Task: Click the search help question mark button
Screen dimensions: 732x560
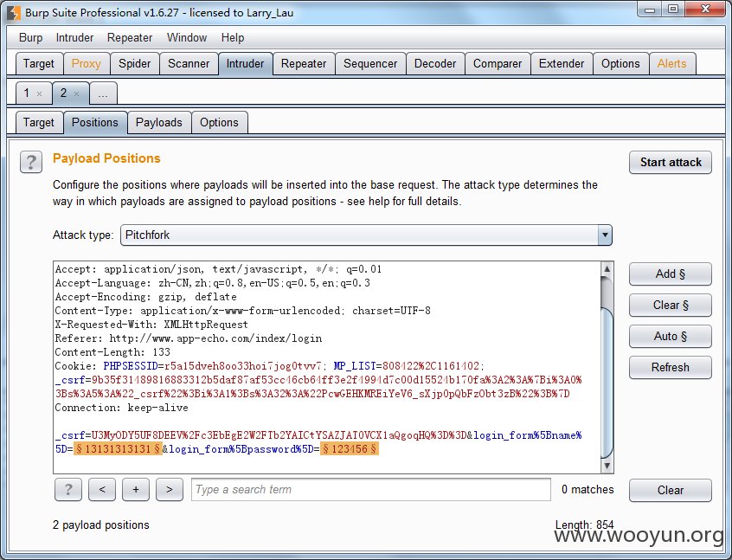Action: coord(68,490)
